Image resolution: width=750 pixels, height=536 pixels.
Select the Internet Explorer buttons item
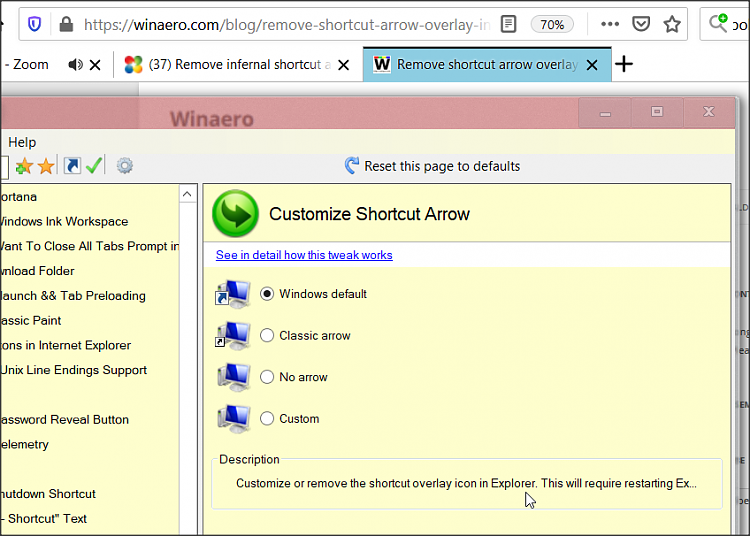point(66,345)
